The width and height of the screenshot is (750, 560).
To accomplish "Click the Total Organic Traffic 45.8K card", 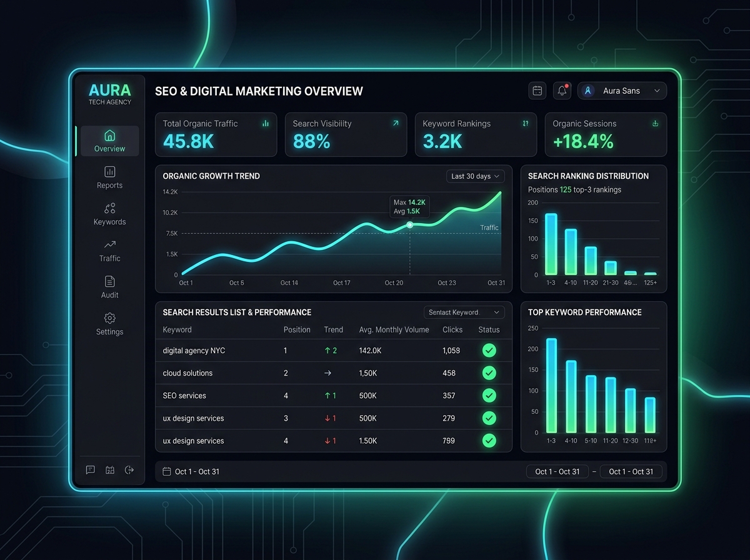I will point(216,134).
